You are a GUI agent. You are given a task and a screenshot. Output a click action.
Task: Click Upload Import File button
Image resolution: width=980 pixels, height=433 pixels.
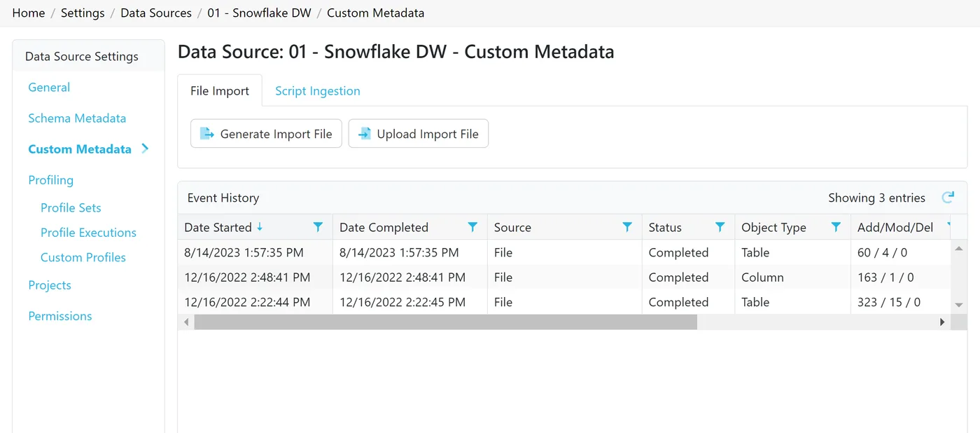tap(419, 134)
